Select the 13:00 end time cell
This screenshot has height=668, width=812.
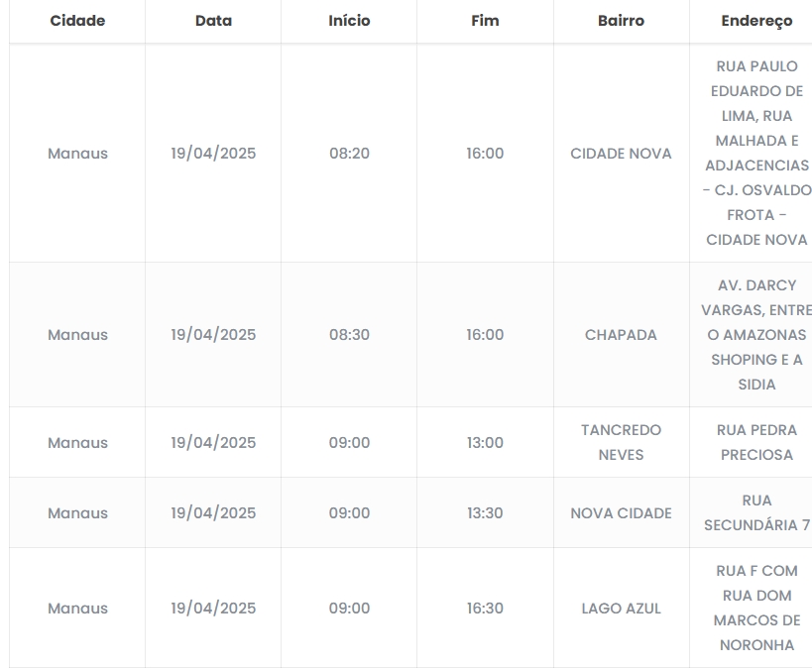coord(485,443)
